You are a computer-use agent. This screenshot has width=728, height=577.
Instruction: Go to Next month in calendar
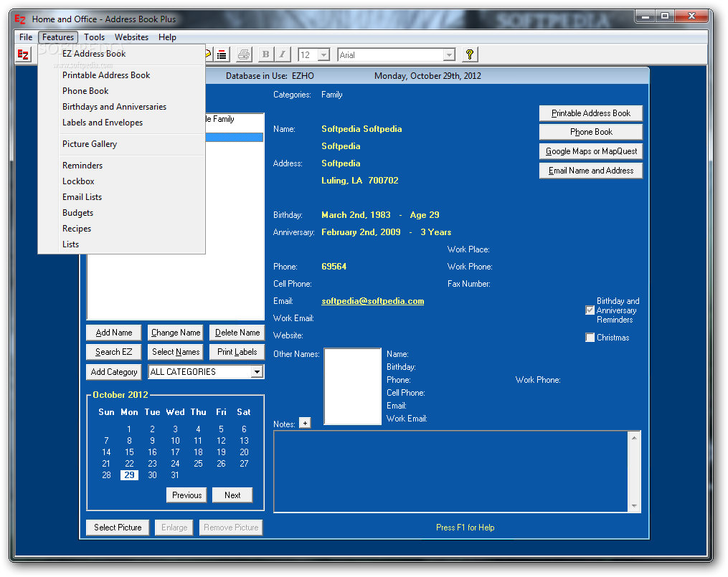pos(232,495)
